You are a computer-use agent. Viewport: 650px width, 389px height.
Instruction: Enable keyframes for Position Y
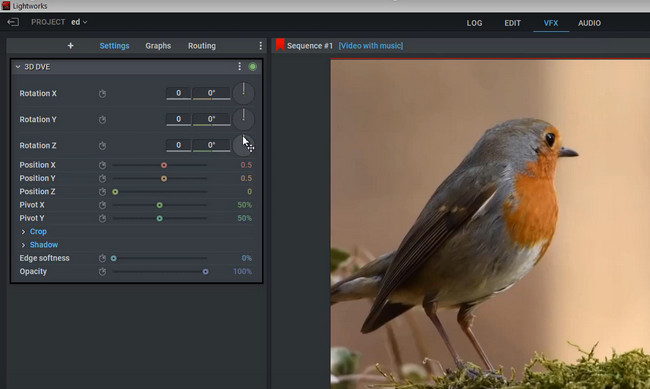pos(102,178)
